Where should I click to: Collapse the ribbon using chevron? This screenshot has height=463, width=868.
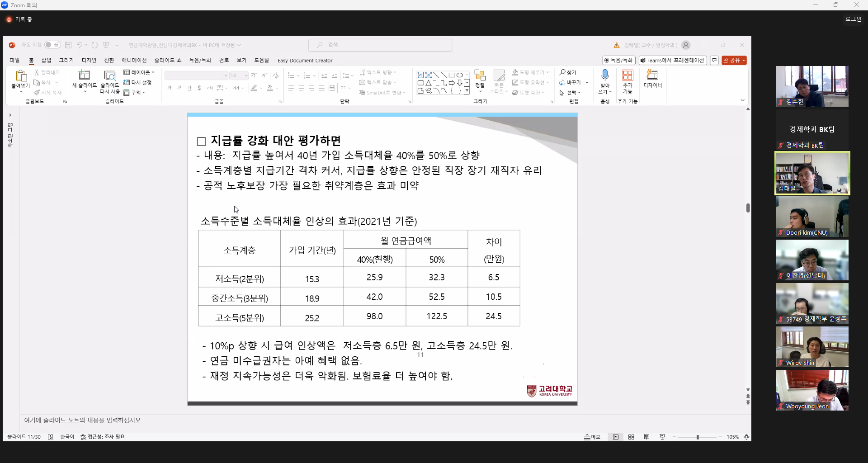click(742, 100)
